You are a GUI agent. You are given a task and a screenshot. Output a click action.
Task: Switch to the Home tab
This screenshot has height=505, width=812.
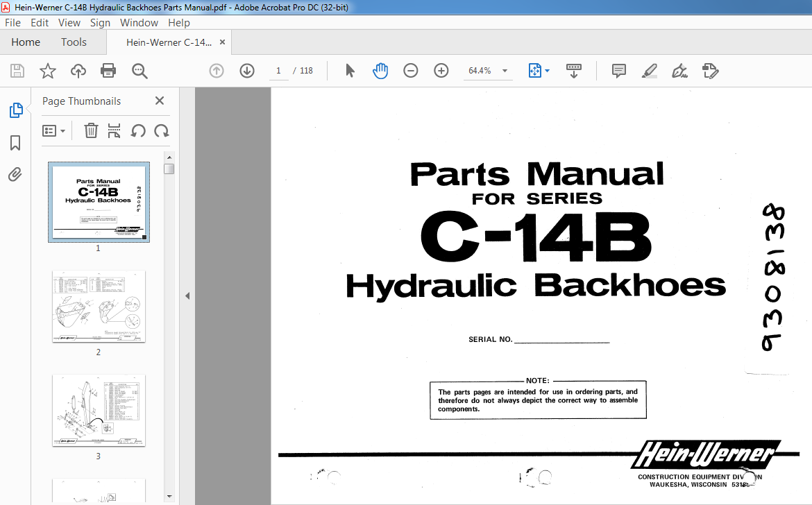(x=26, y=42)
